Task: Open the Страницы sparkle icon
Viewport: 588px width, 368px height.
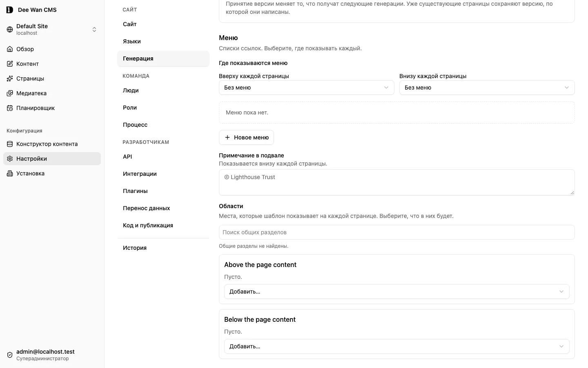Action: click(x=10, y=79)
